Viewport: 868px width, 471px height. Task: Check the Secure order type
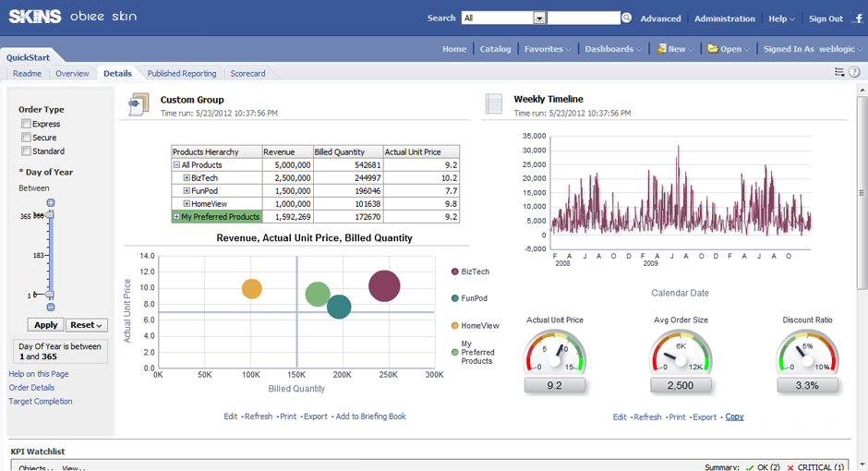[26, 138]
